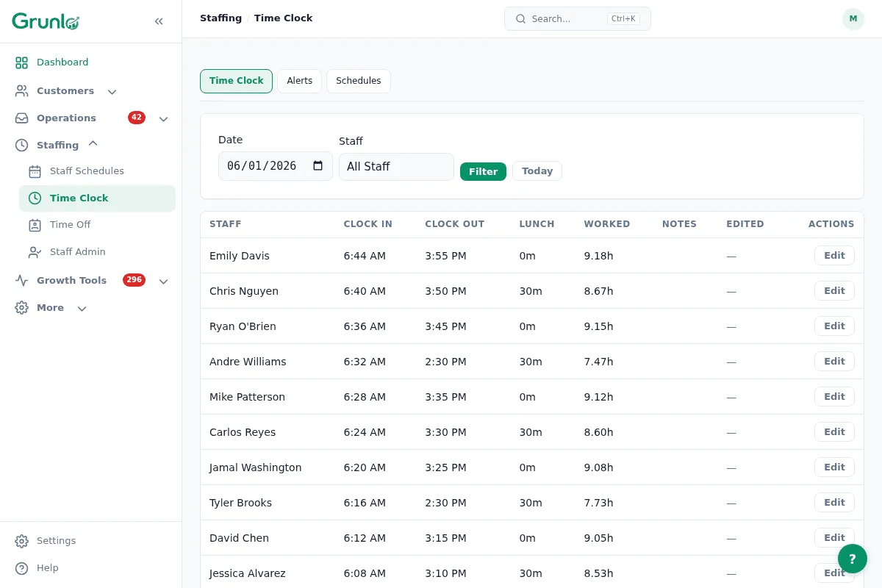Edit David Chen time entry
Viewport: 882px width, 588px height.
[834, 538]
